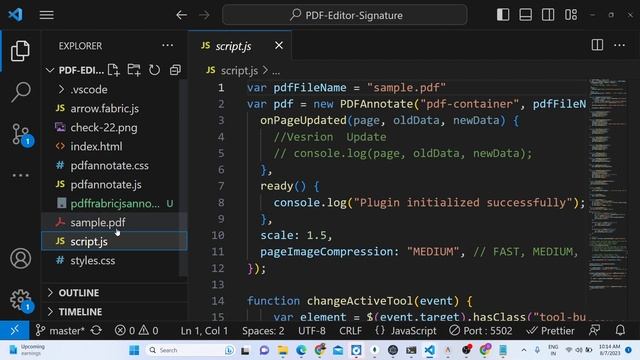640x360 pixels.
Task: Open remote window indicator in status bar
Action: (x=15, y=330)
